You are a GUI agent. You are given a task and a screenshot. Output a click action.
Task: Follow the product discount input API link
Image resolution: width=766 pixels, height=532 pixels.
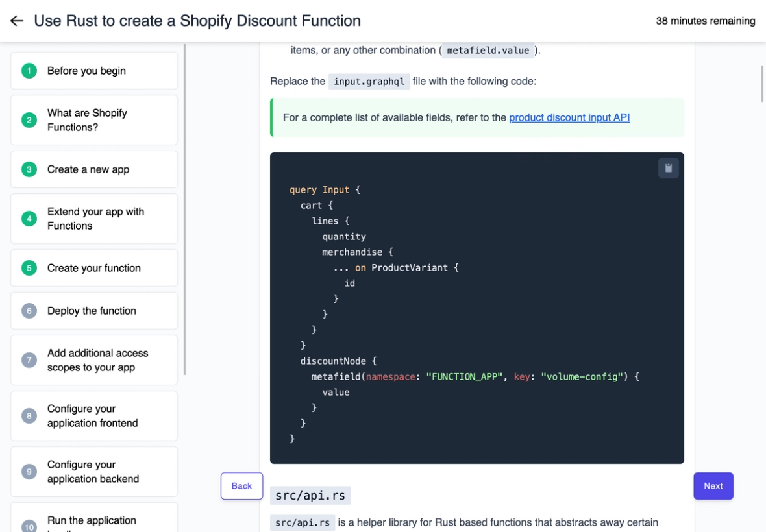(x=569, y=117)
